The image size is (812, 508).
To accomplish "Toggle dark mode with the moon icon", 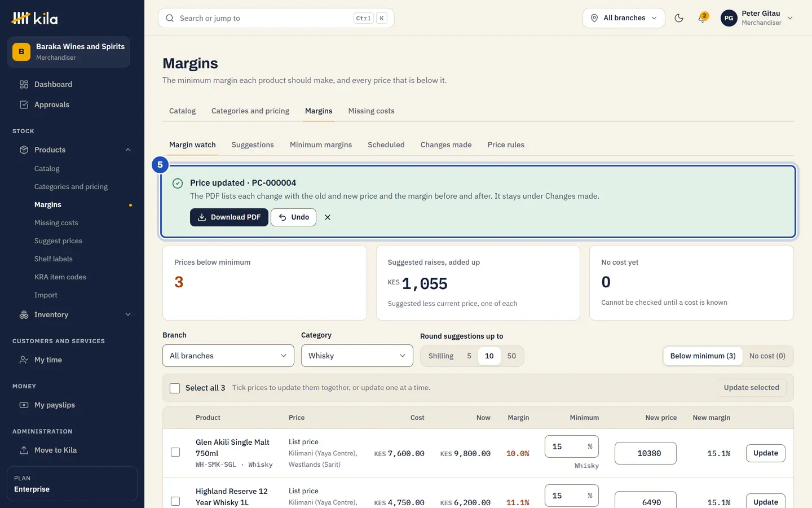I will click(679, 18).
